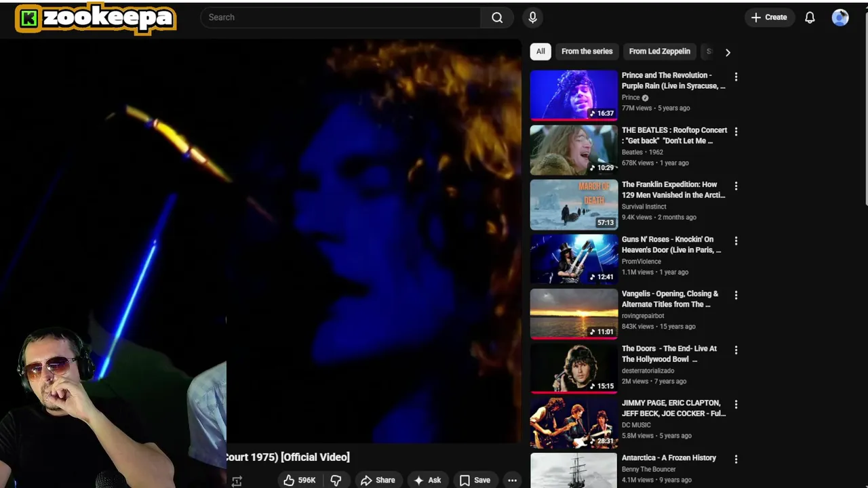Visit the DC MUSIC channel

click(636, 425)
